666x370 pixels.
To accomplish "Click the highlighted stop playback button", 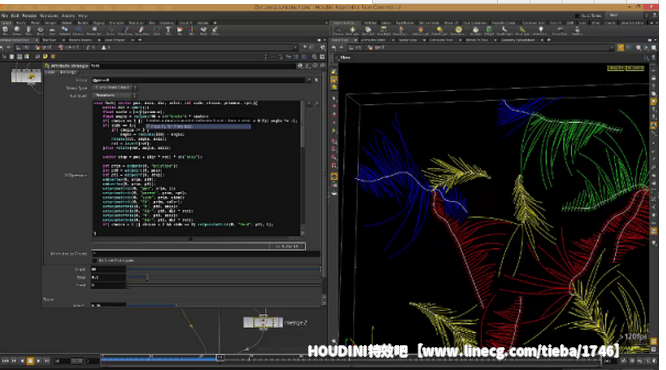I will (30, 361).
